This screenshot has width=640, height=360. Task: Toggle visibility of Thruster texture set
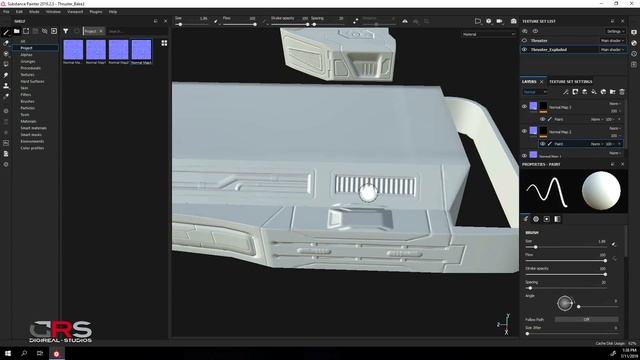[x=524, y=40]
